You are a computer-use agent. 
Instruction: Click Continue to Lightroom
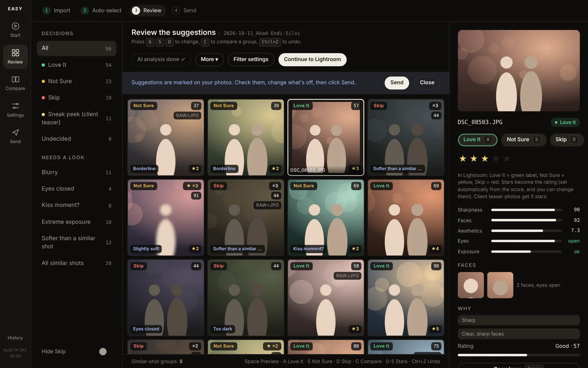click(312, 59)
